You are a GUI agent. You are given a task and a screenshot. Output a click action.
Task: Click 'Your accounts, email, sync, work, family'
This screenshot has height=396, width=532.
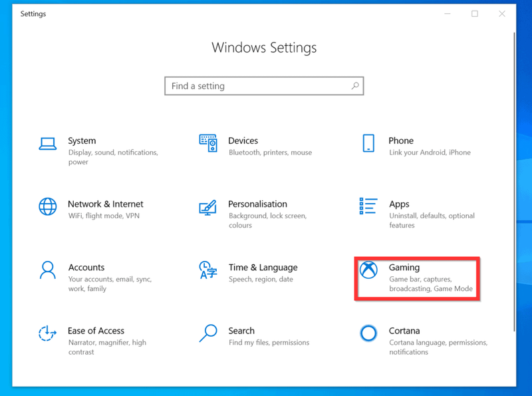tap(110, 284)
